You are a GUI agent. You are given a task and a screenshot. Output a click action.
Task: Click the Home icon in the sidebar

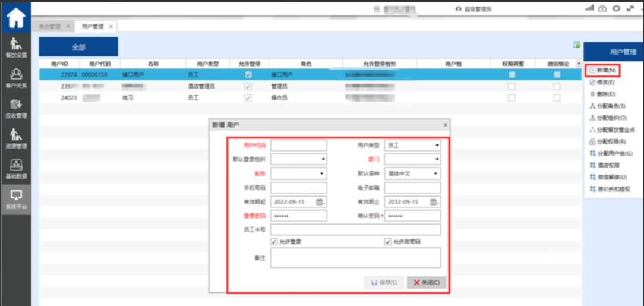pyautogui.click(x=15, y=17)
